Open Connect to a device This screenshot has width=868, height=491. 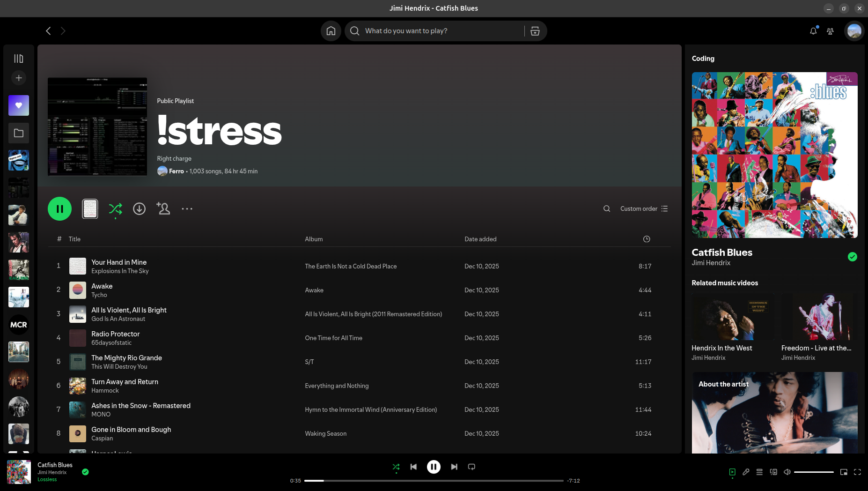coord(773,472)
